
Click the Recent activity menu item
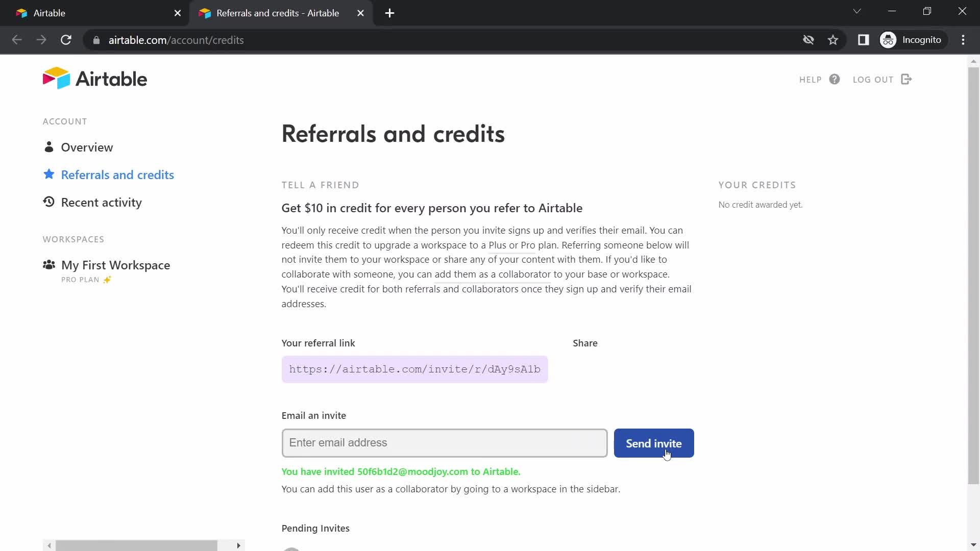pos(102,202)
